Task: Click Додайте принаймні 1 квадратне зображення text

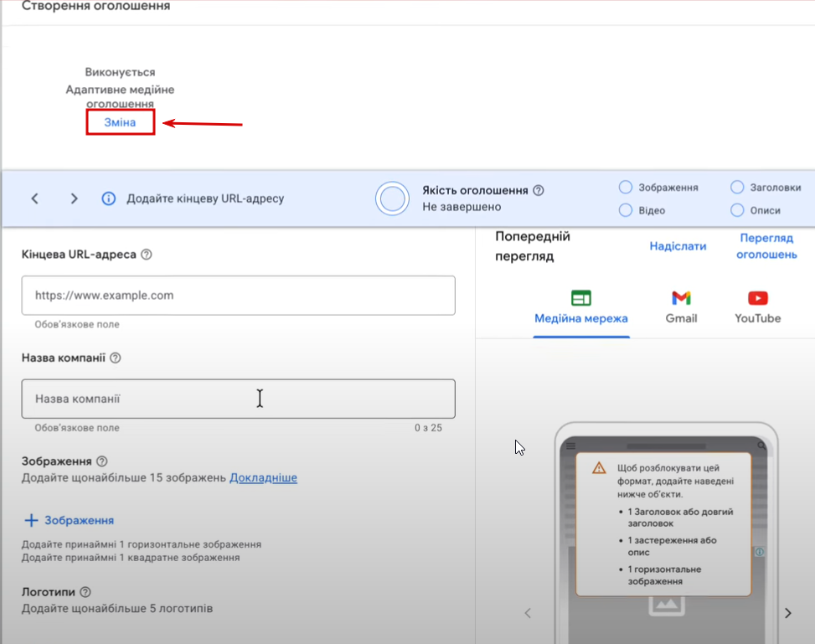Action: click(131, 558)
